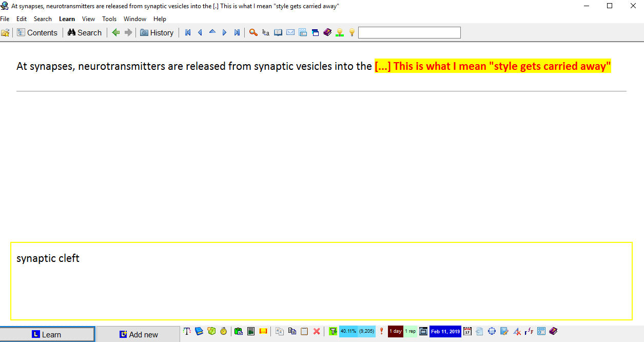Click the highlighted cloze text '[...] This is what I mean'
The height and width of the screenshot is (342, 644).
(431, 66)
